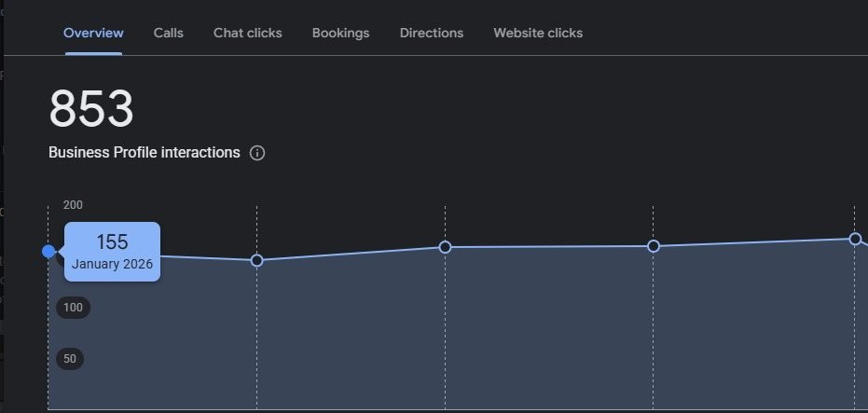868x413 pixels.
Task: Select the fifth data point near the right edge
Action: (x=855, y=240)
